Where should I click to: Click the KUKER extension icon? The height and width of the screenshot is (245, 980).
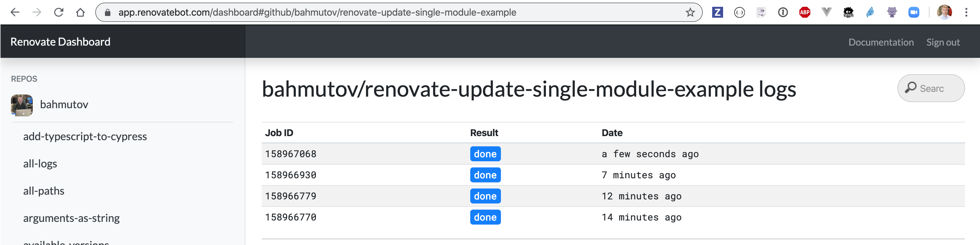(848, 12)
